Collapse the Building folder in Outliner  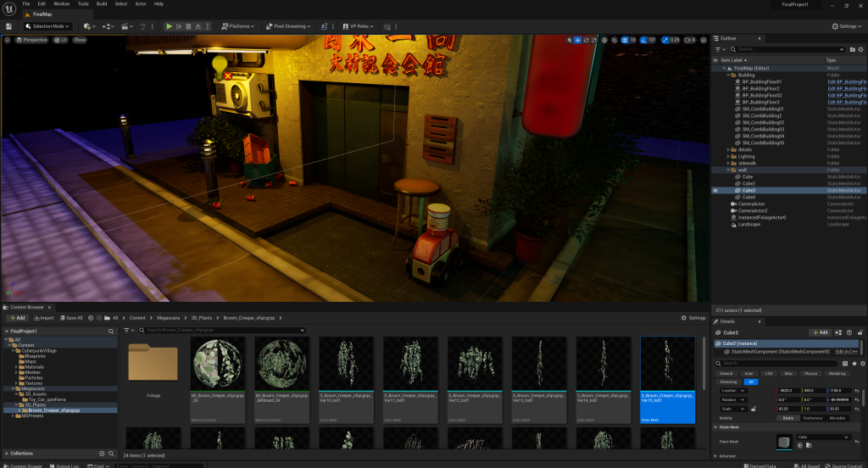tap(728, 75)
